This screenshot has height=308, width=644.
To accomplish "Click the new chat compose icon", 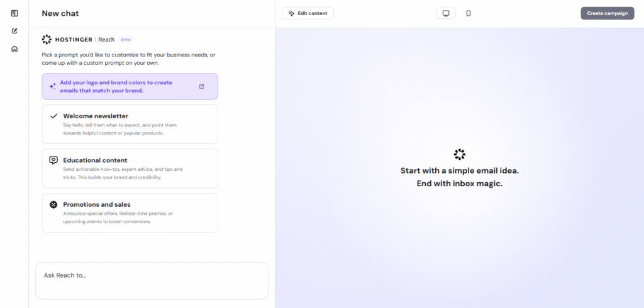I will point(14,31).
